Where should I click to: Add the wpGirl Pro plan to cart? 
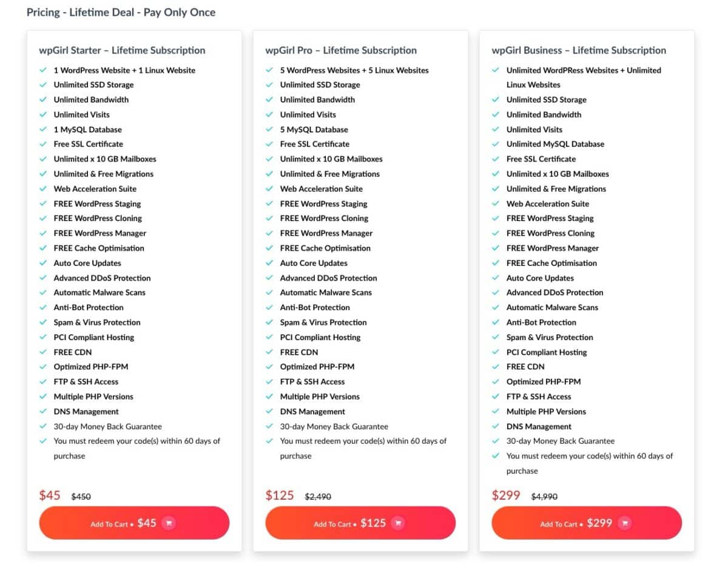tap(360, 523)
